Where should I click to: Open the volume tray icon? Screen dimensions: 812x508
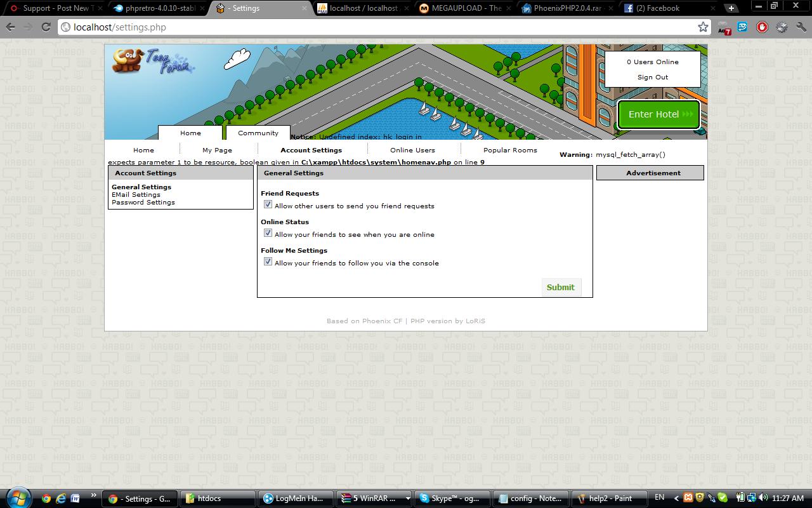pos(764,498)
